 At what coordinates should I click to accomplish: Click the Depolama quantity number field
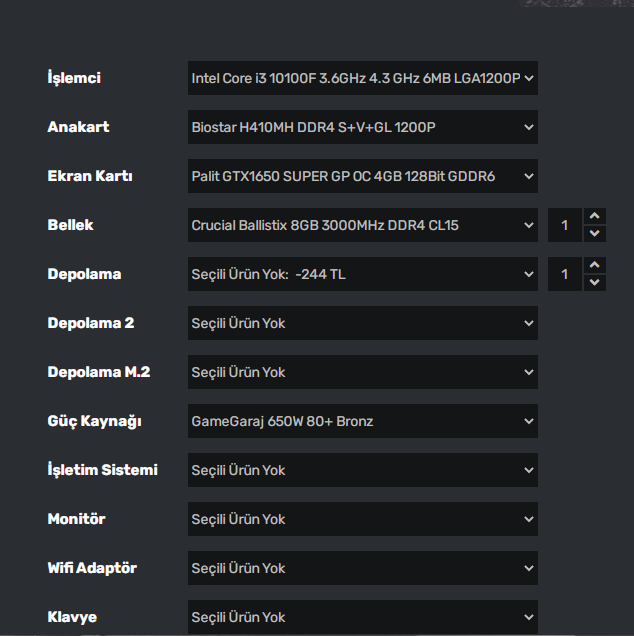[x=565, y=274]
